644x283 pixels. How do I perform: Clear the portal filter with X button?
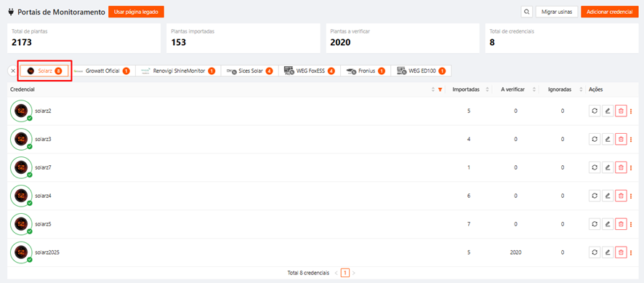tap(13, 71)
